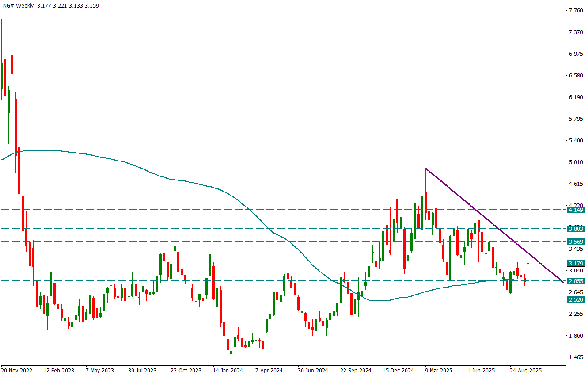
Task: Click the 2.255 price axis label
Action: [577, 314]
